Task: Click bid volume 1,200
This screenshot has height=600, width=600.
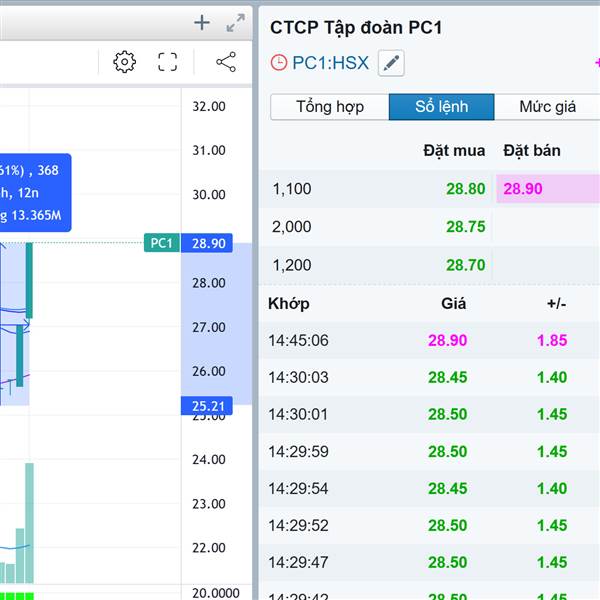Action: point(292,265)
